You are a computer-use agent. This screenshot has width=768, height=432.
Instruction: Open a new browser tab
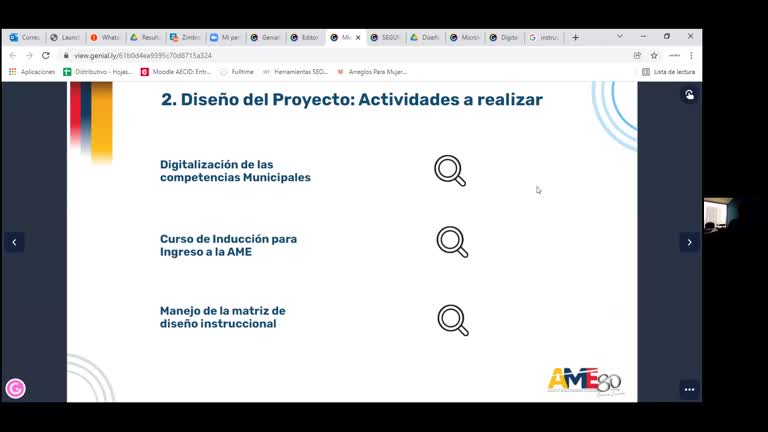[x=576, y=37]
